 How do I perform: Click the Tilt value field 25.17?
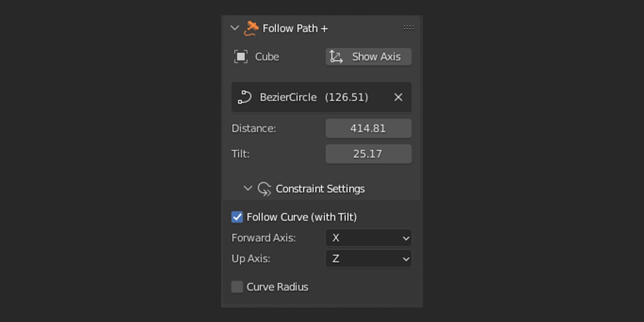point(369,154)
